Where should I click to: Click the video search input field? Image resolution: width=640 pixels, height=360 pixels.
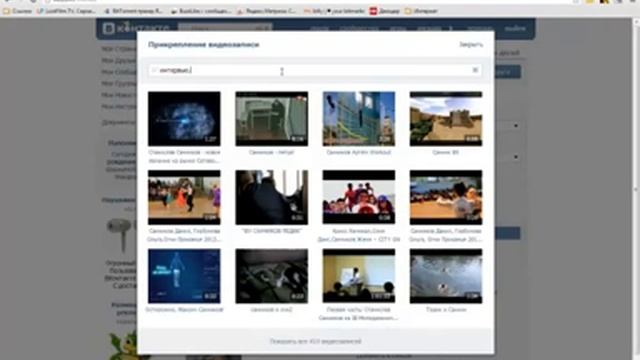(315, 70)
